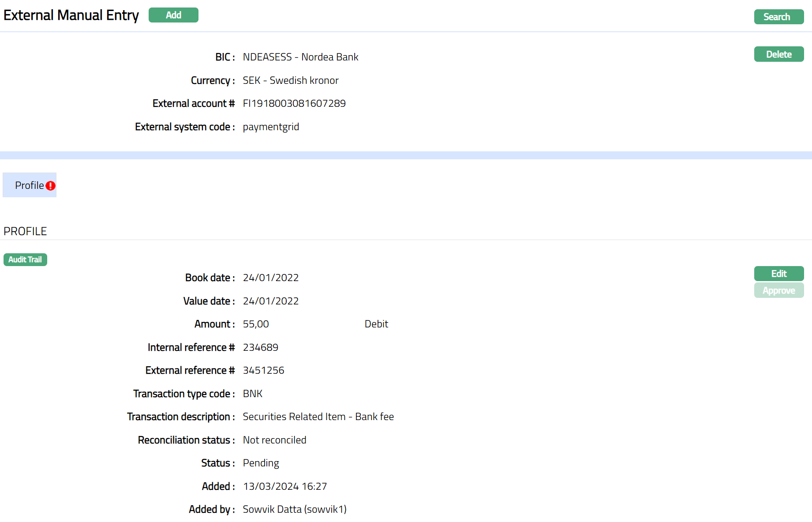Select the BIC value NDEASESS - Nordea Bank
The image size is (812, 522).
(x=300, y=57)
